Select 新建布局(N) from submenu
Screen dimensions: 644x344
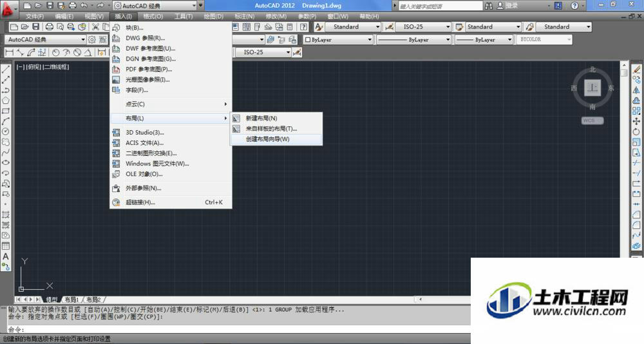(276, 118)
